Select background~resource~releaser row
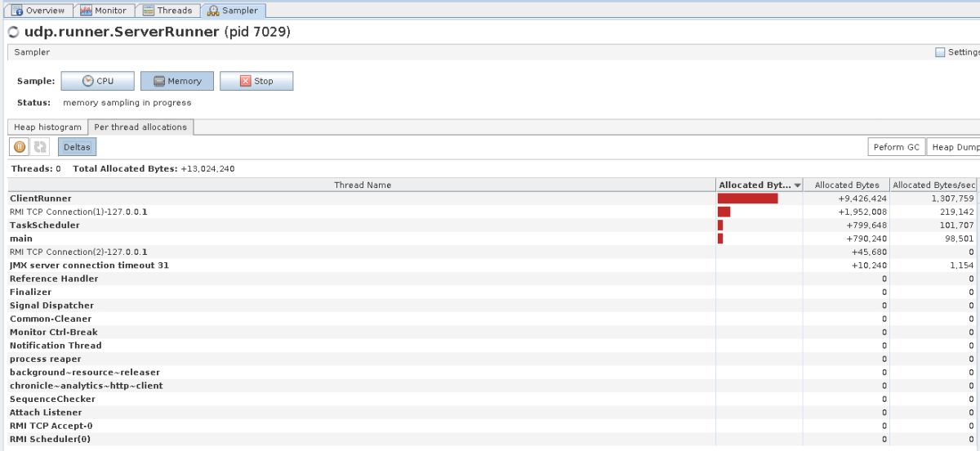 pos(493,373)
